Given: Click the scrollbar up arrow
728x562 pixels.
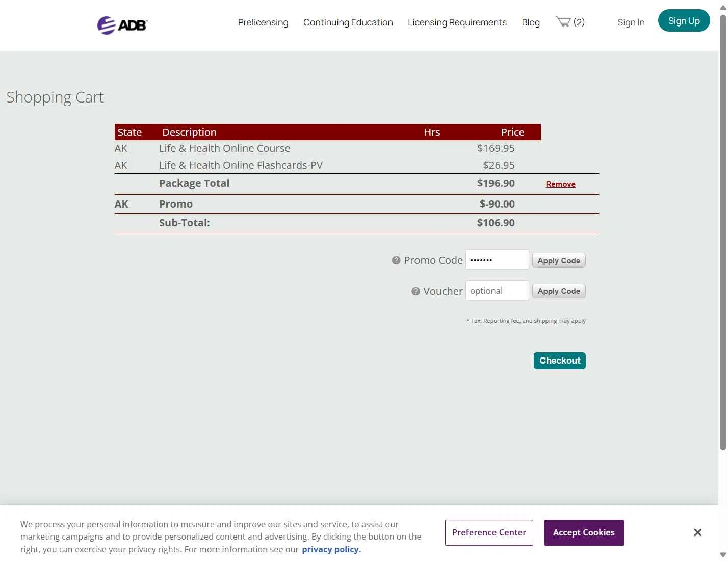Looking at the screenshot, I should (x=723, y=7).
